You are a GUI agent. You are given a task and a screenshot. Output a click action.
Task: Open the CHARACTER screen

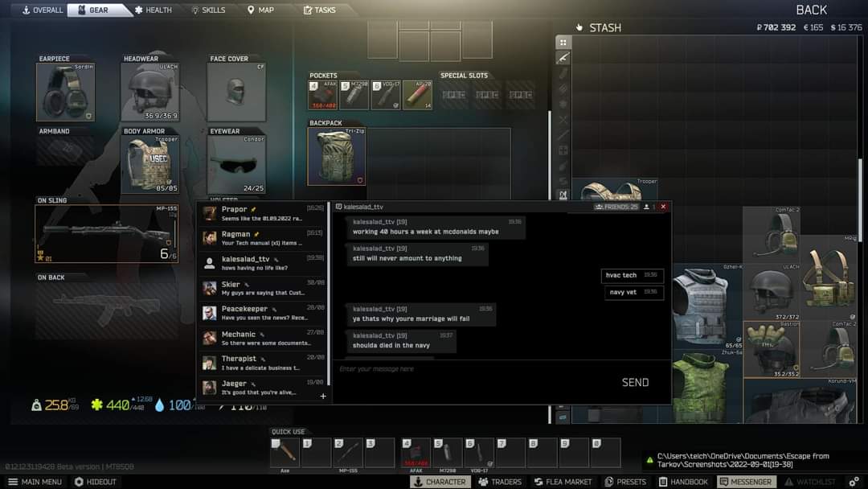(x=440, y=482)
